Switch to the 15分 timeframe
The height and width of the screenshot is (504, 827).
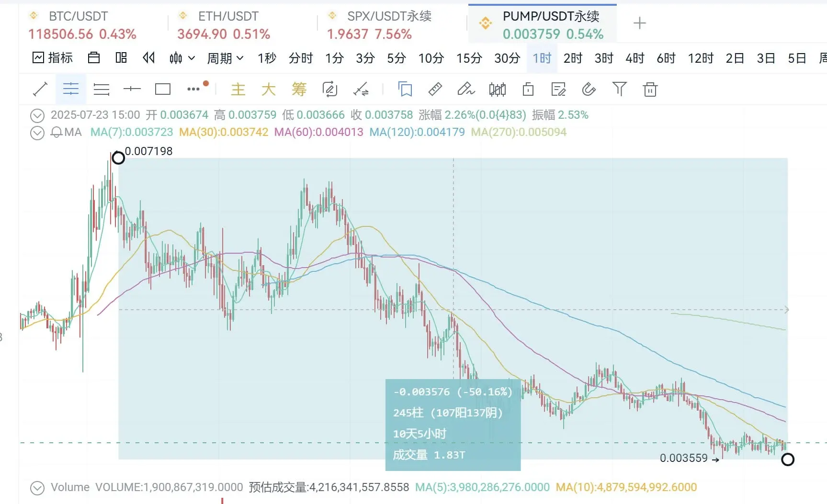[x=469, y=58]
